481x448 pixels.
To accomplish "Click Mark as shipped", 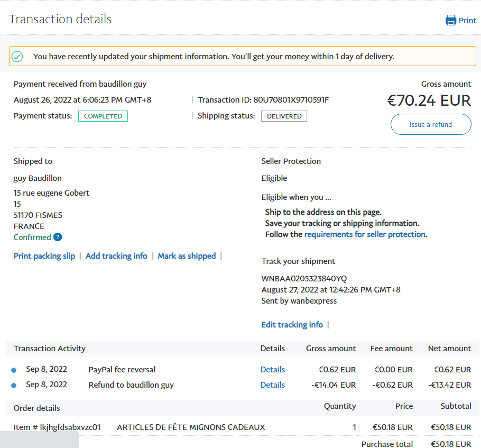I will [187, 256].
